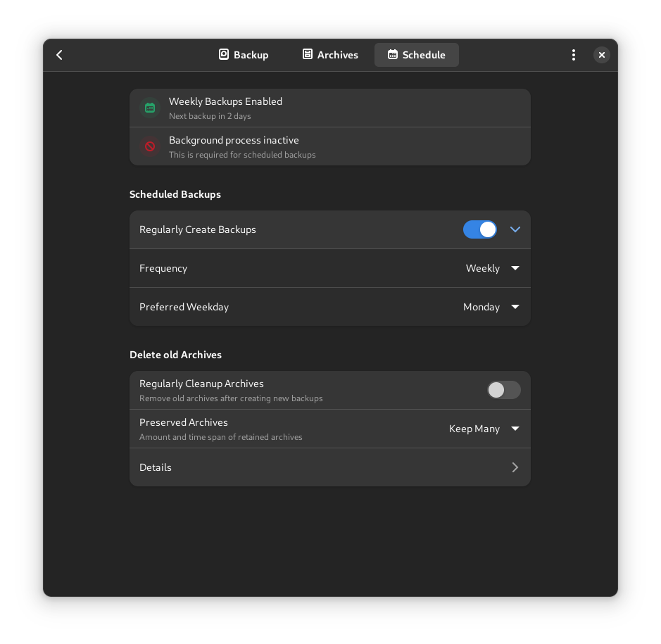661x644 pixels.
Task: Click the Details row chevron arrow
Action: pyautogui.click(x=515, y=467)
